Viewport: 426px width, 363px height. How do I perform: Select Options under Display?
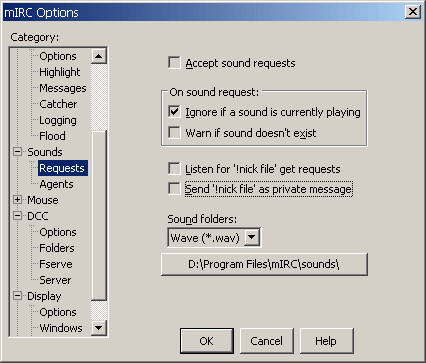pyautogui.click(x=58, y=312)
